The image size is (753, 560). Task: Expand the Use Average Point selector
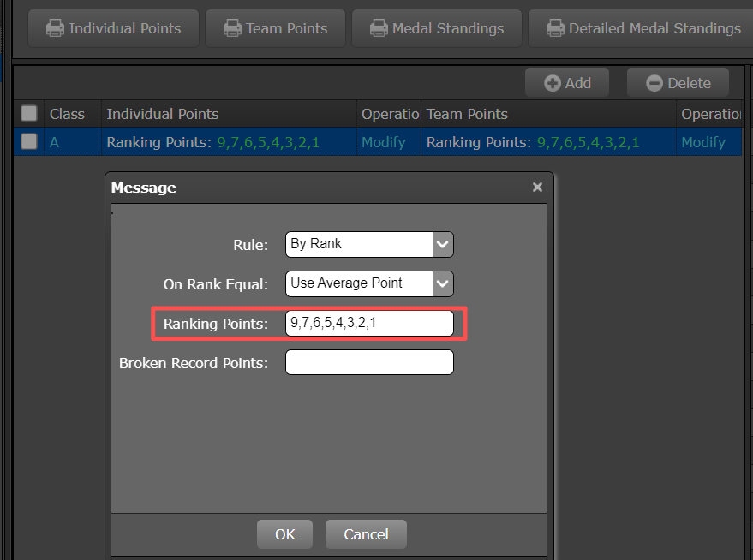pyautogui.click(x=443, y=283)
